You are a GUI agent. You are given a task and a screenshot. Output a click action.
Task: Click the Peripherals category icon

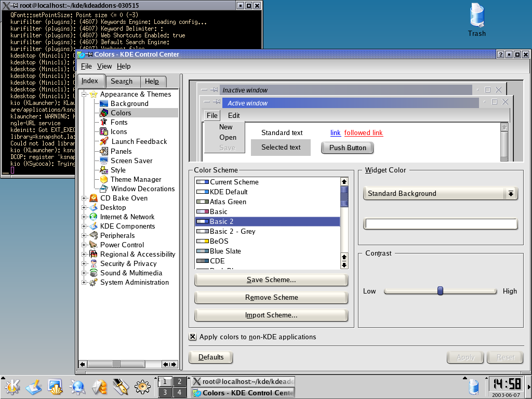click(x=94, y=235)
